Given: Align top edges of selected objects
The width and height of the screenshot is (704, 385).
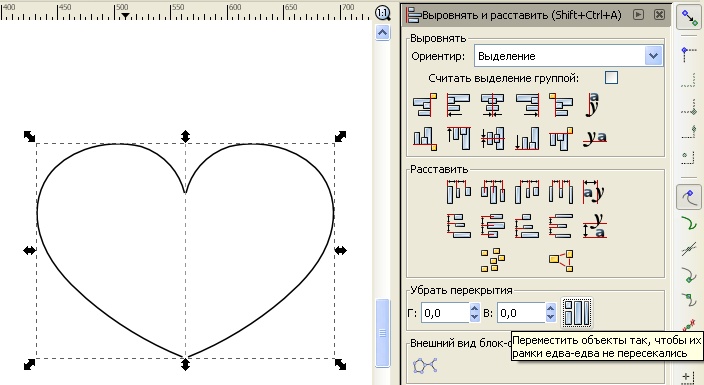Looking at the screenshot, I should pyautogui.click(x=458, y=138).
